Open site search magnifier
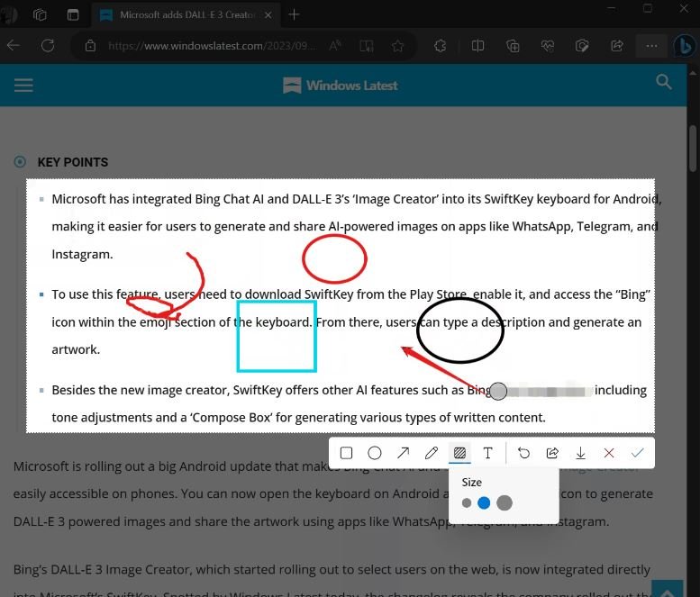 coord(664,82)
